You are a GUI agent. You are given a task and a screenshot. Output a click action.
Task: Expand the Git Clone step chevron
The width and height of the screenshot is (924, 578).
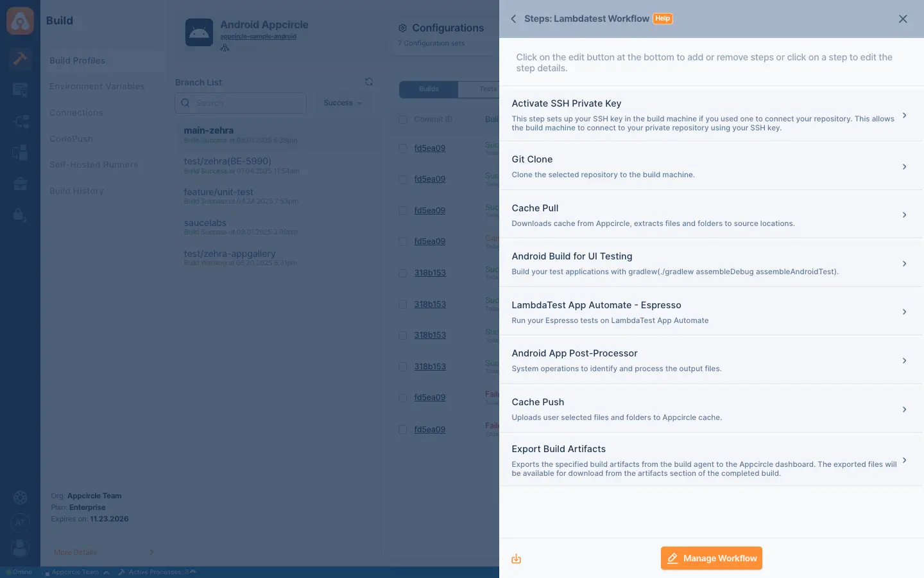click(x=904, y=166)
